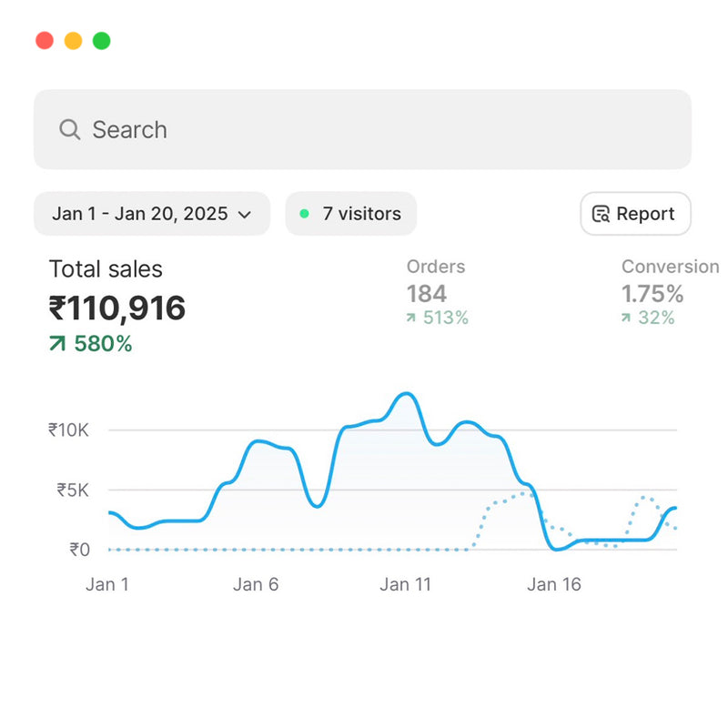Click the green maximize window button

tap(102, 41)
